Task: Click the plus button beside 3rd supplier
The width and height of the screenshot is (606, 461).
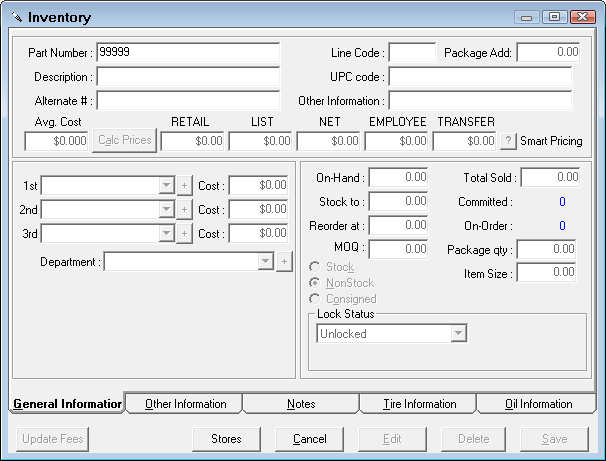Action: [x=184, y=233]
